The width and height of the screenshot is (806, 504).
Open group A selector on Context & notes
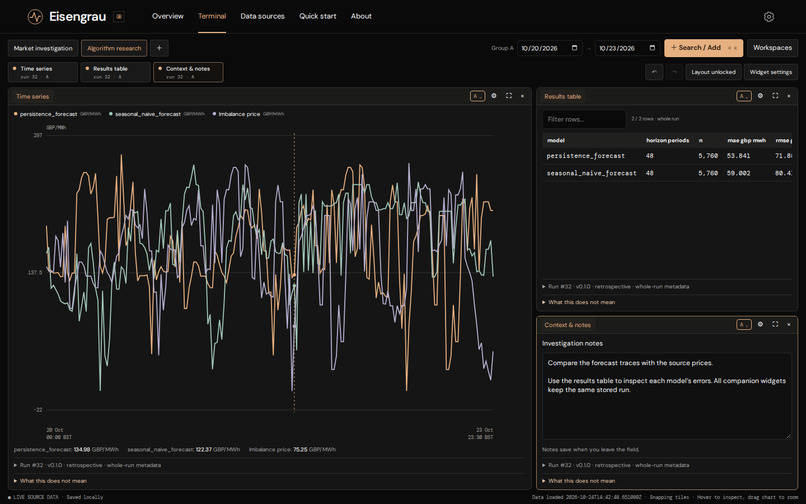coord(744,325)
